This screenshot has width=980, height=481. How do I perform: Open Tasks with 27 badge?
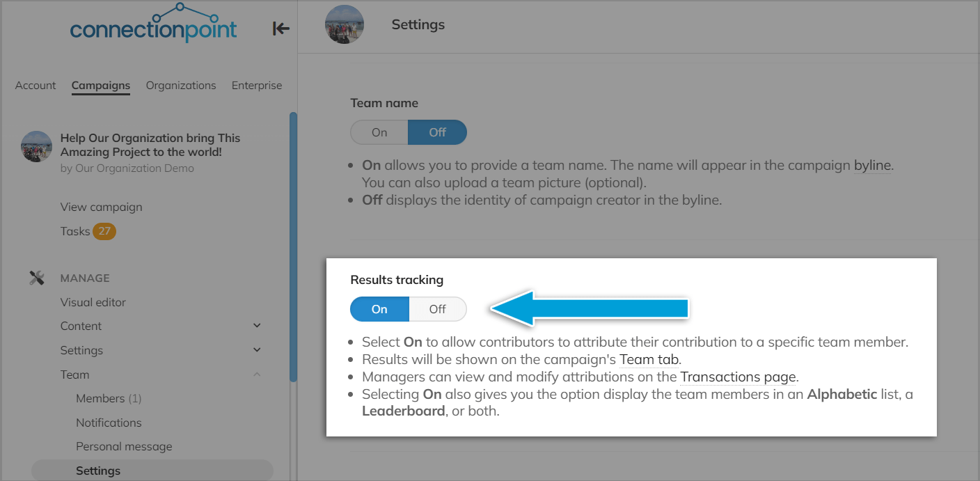[88, 231]
